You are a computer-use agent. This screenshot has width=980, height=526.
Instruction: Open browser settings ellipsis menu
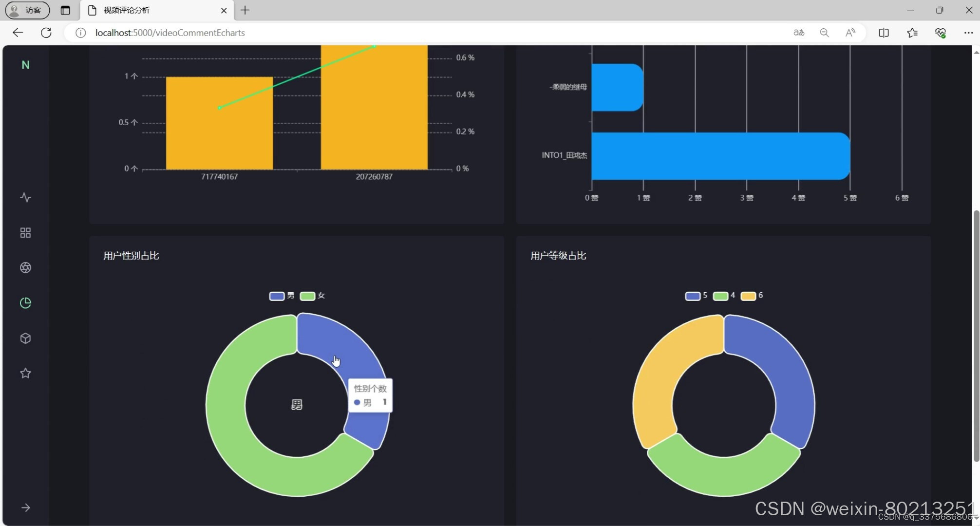point(968,33)
